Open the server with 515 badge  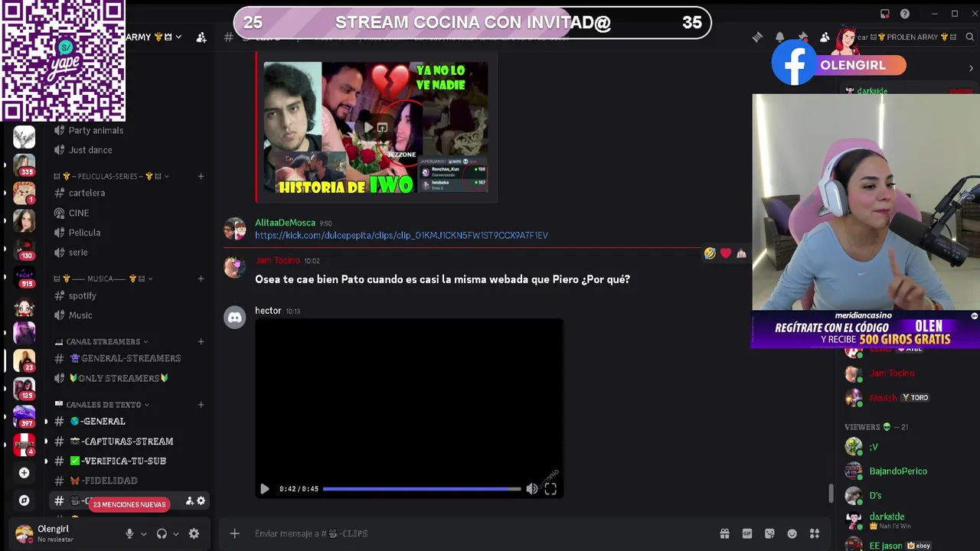click(x=24, y=276)
